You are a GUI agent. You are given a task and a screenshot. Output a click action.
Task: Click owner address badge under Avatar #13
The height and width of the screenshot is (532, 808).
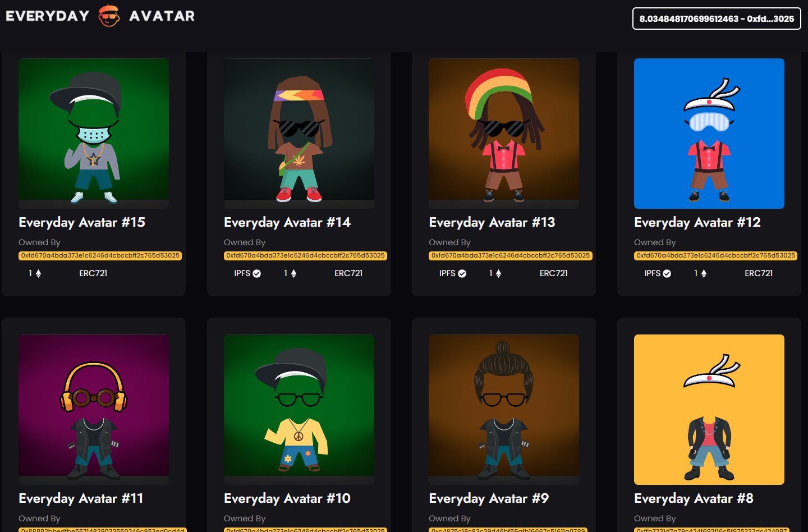[511, 255]
